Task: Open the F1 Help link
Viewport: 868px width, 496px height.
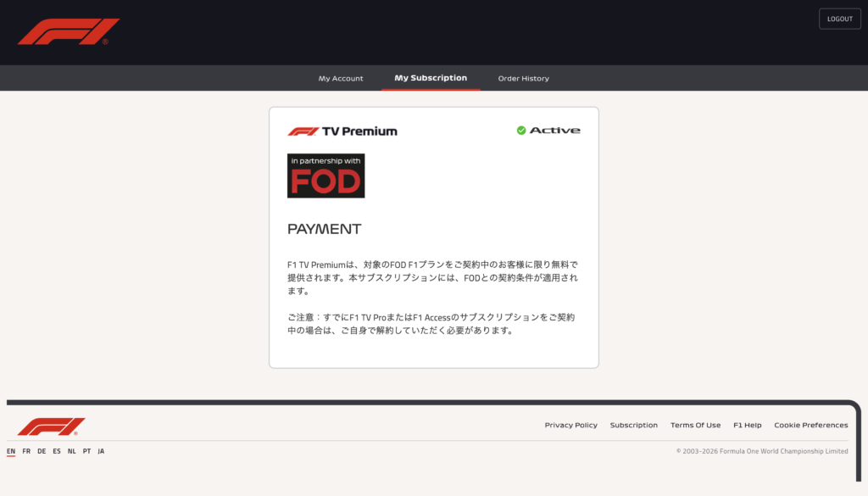Action: pos(747,426)
